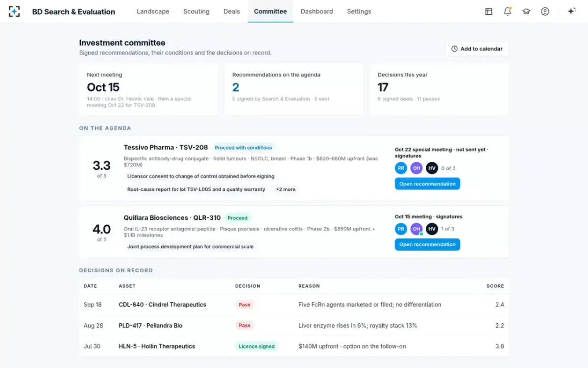Click the Pass badge for CDL-640
This screenshot has height=368, width=588.
coord(245,305)
